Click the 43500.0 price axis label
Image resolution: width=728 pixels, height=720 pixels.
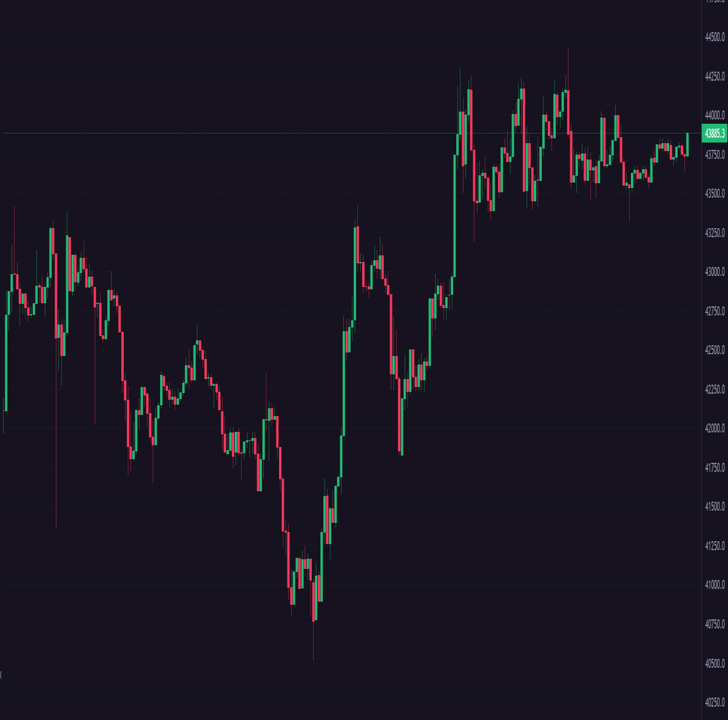pos(715,193)
